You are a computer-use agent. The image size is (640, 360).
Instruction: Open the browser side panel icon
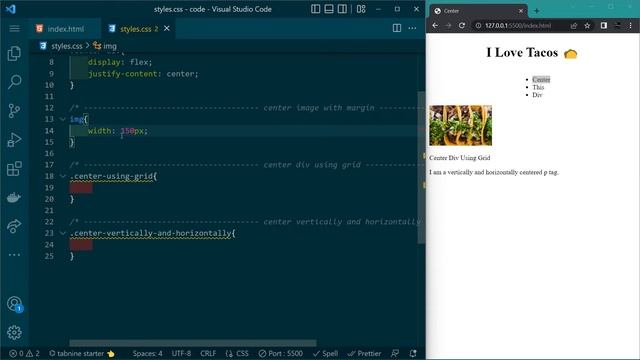pos(604,25)
